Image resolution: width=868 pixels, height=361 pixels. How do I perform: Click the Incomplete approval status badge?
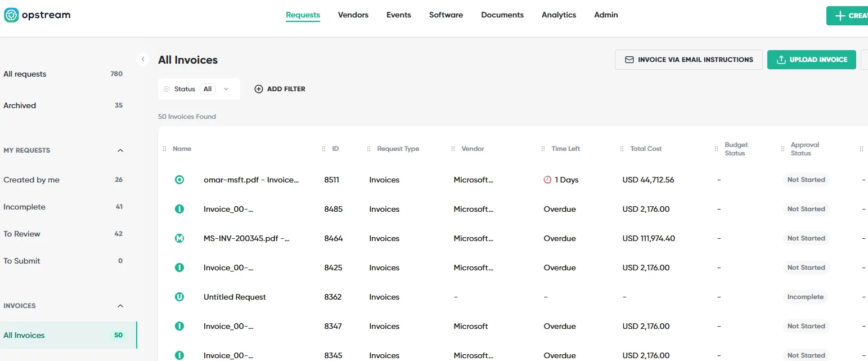(806, 297)
